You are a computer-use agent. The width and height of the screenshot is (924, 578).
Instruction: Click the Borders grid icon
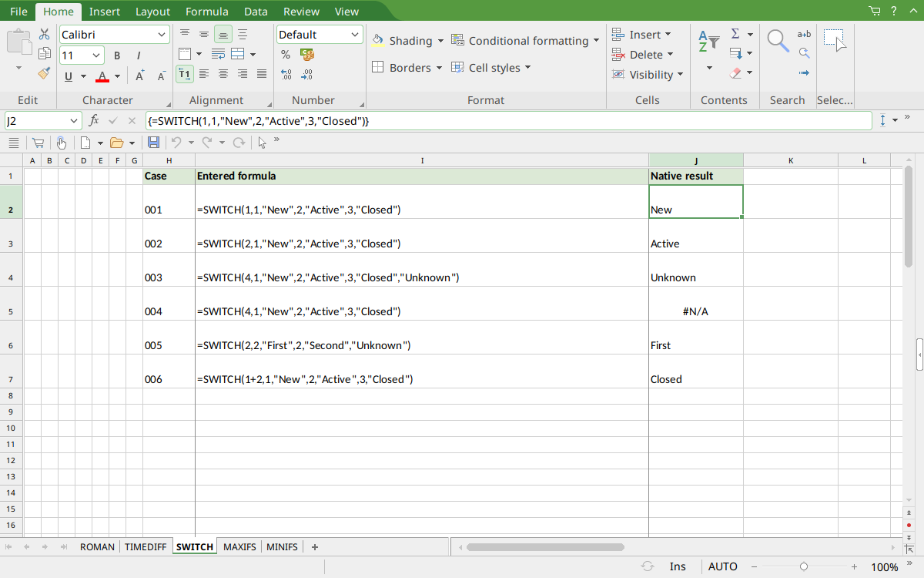tap(378, 67)
